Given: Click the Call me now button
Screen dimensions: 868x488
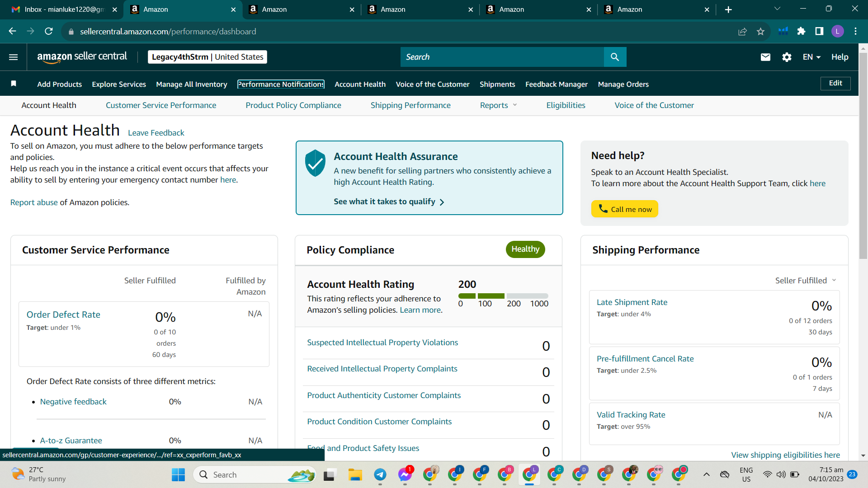Looking at the screenshot, I should (x=625, y=209).
